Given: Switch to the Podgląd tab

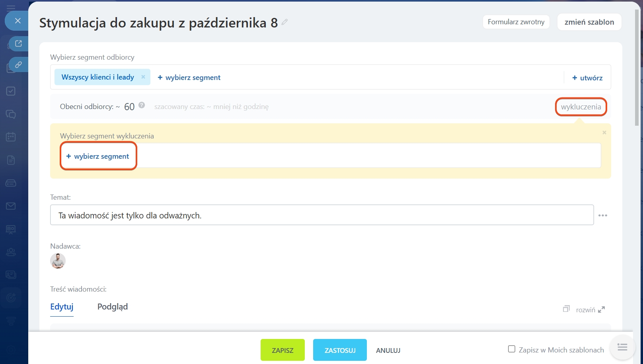Looking at the screenshot, I should (113, 307).
